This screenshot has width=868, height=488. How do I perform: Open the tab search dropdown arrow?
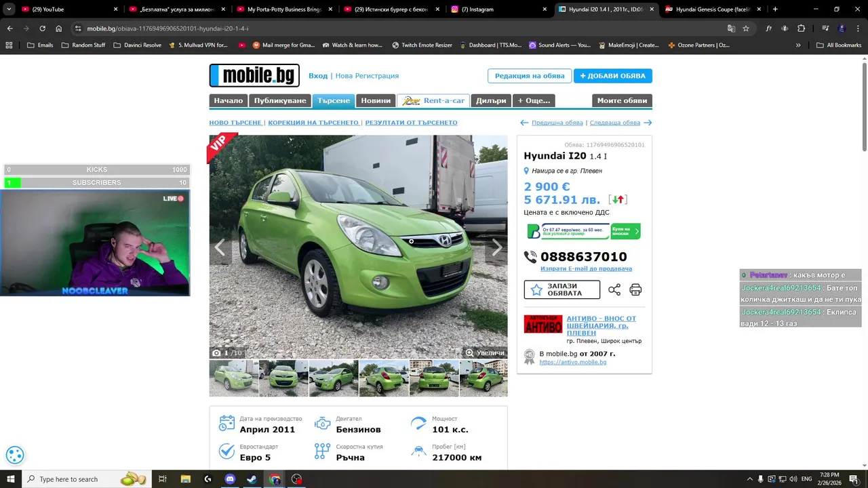pos(9,9)
